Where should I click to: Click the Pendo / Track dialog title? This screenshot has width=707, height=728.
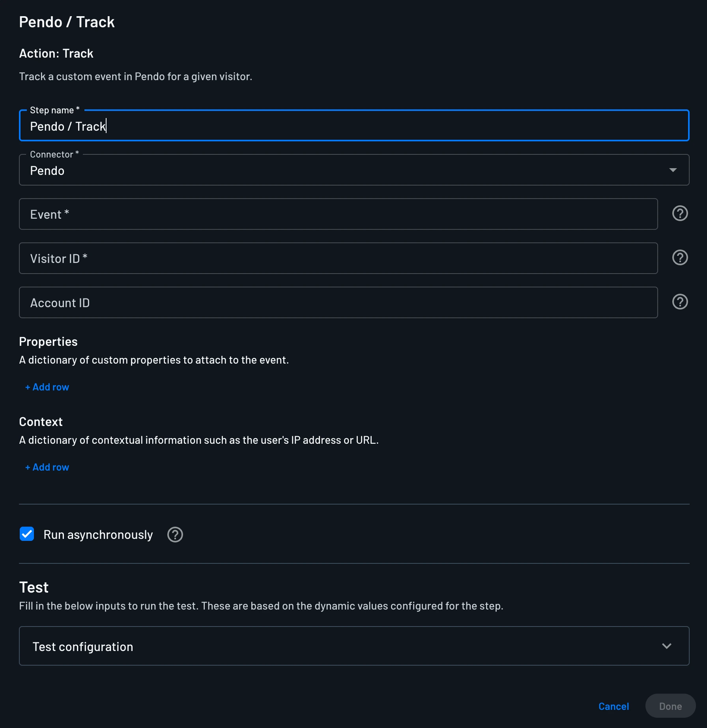pos(67,22)
